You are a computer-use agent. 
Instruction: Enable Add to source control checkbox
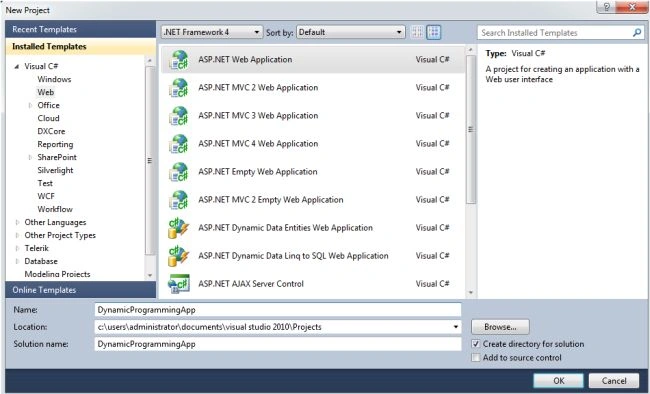point(476,358)
